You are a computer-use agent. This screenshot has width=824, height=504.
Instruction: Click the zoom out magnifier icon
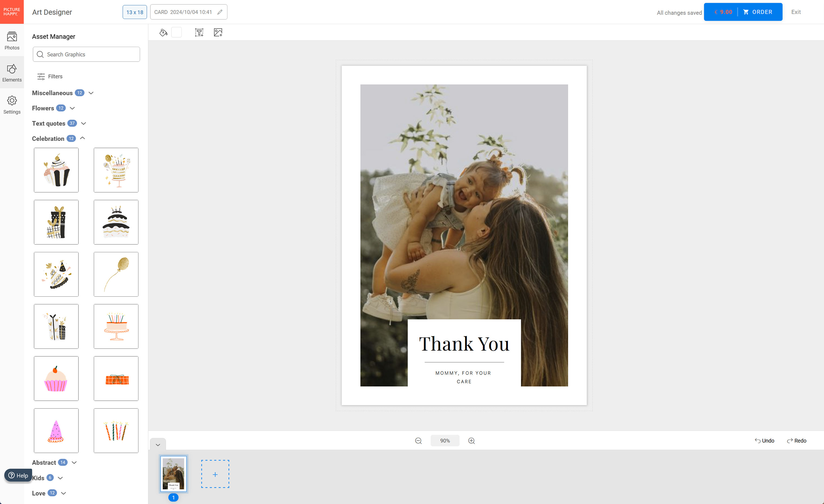(418, 440)
